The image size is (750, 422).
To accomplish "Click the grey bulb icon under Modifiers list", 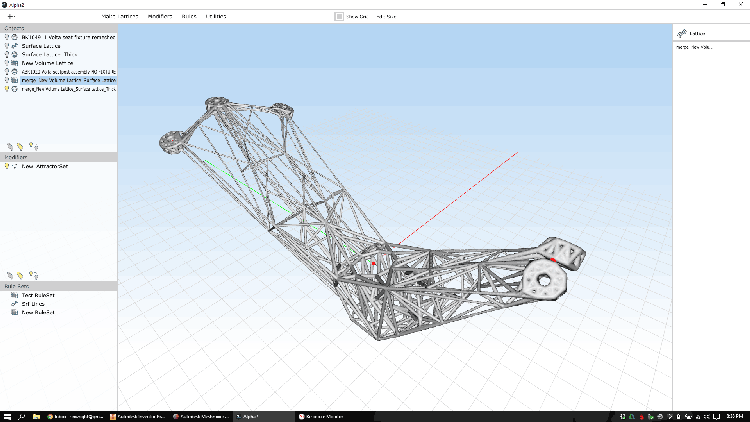I will pyautogui.click(x=10, y=275).
